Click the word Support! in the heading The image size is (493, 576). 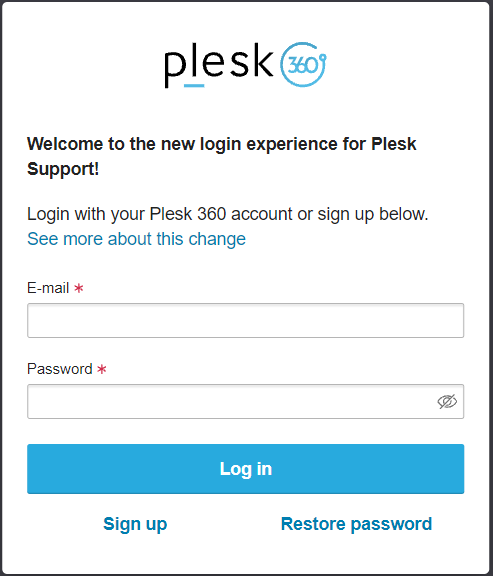pos(63,169)
